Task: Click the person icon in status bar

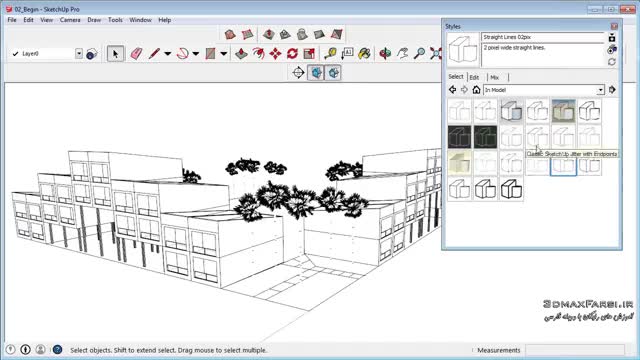Action: (x=40, y=350)
